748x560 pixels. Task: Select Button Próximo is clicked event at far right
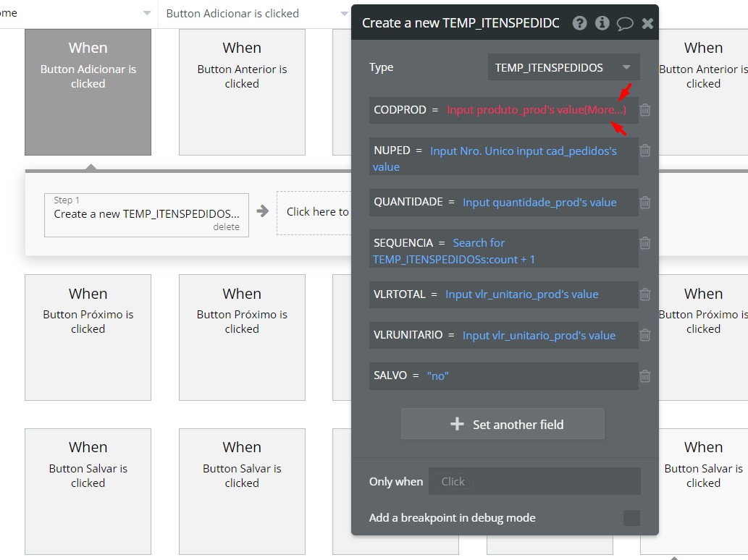point(703,337)
